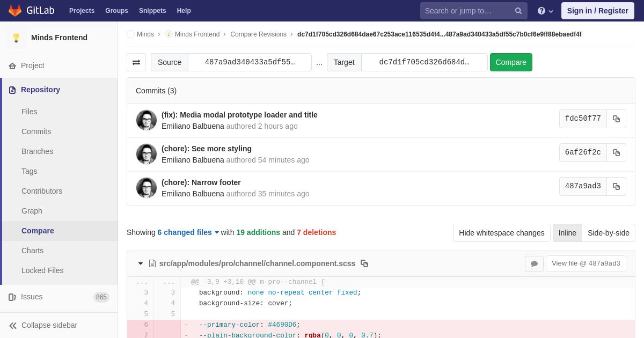Image resolution: width=644 pixels, height=338 pixels.
Task: Open the See more styling commit
Action: click(207, 149)
